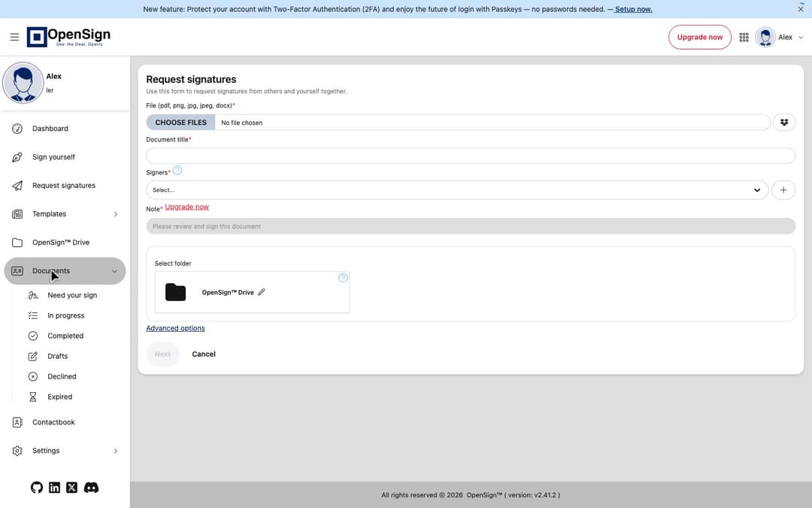Focus the Document title input field
812x508 pixels.
(470, 156)
